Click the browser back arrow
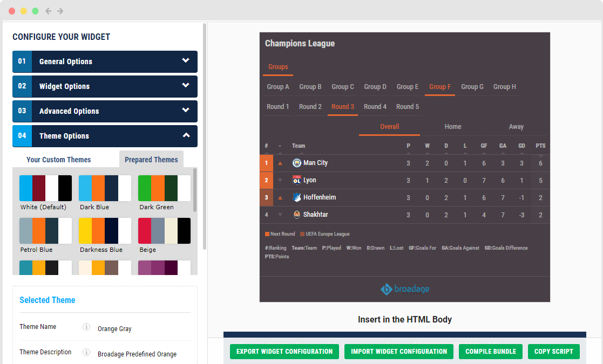This screenshot has height=364, width=603. click(x=48, y=10)
